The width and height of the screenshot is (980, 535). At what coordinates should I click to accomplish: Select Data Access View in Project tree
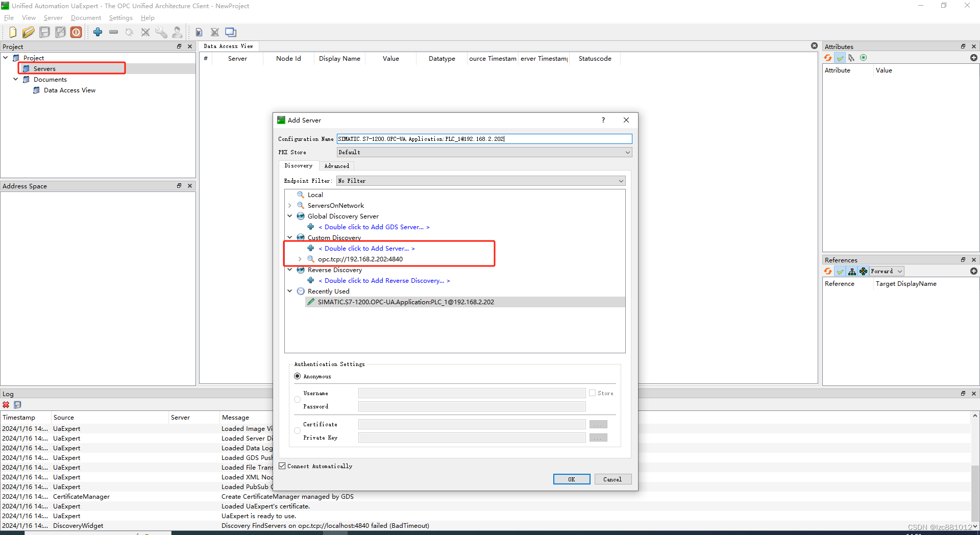pyautogui.click(x=69, y=90)
